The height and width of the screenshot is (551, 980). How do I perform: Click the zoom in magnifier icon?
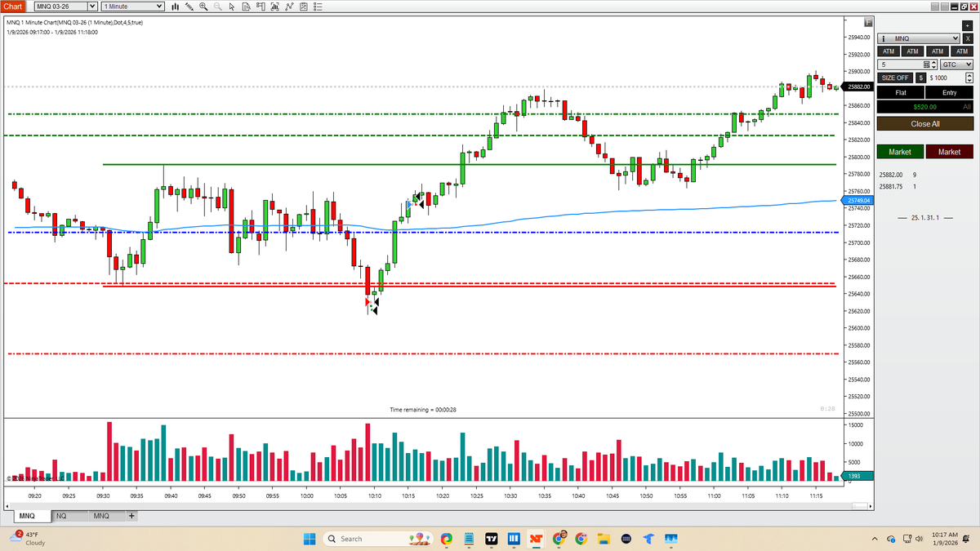[203, 7]
